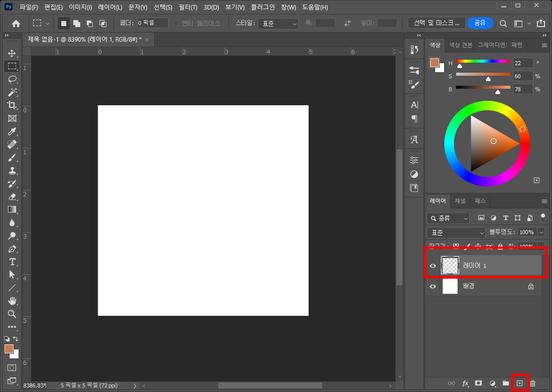The image size is (552, 392).
Task: Open the layer style fx menu
Action: 465,383
